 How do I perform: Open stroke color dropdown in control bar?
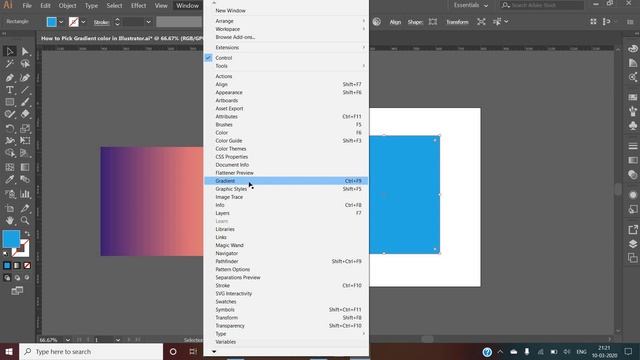point(83,22)
